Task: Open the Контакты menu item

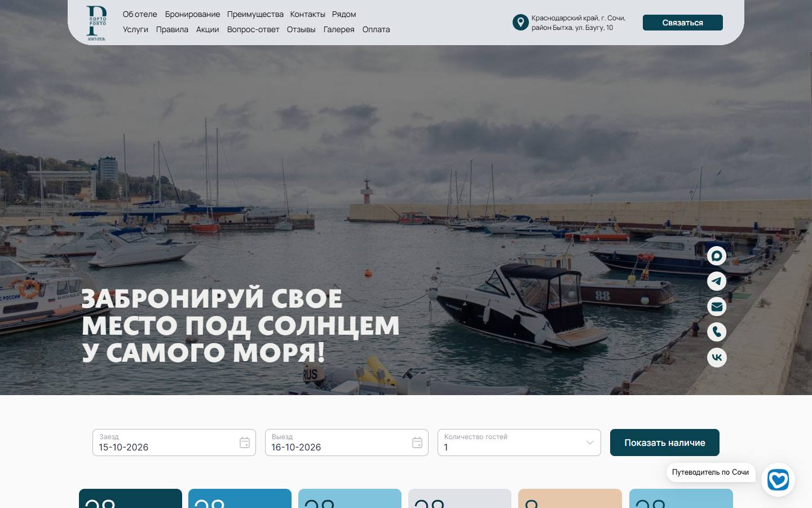Action: point(307,14)
